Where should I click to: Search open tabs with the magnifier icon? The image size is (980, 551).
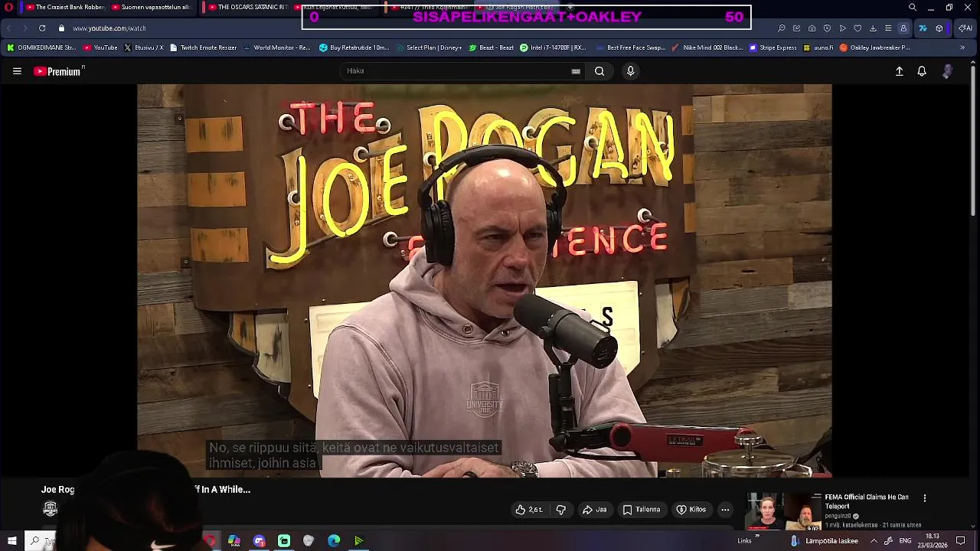point(912,7)
